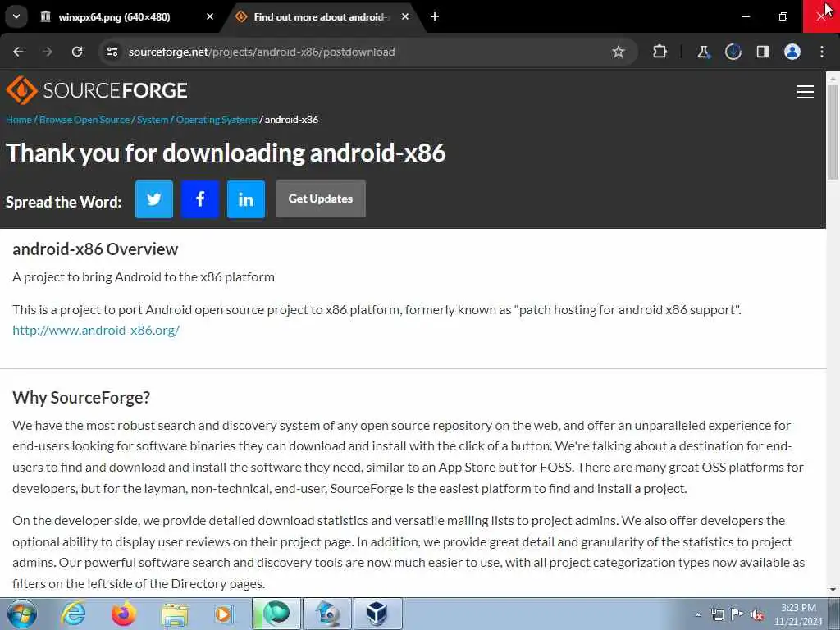This screenshot has height=630, width=840.
Task: Open the tab search dropdown arrow
Action: tap(16, 16)
